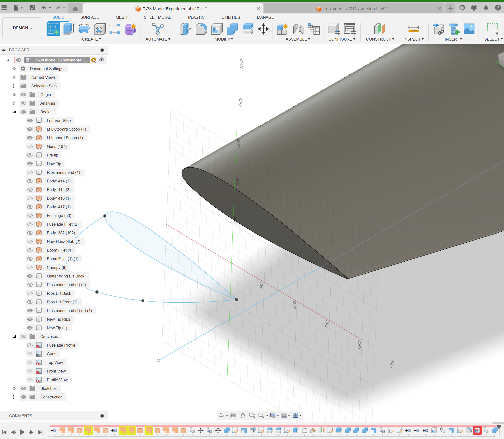Select the Pan hand tool
This screenshot has width=504, height=439.
[242, 415]
